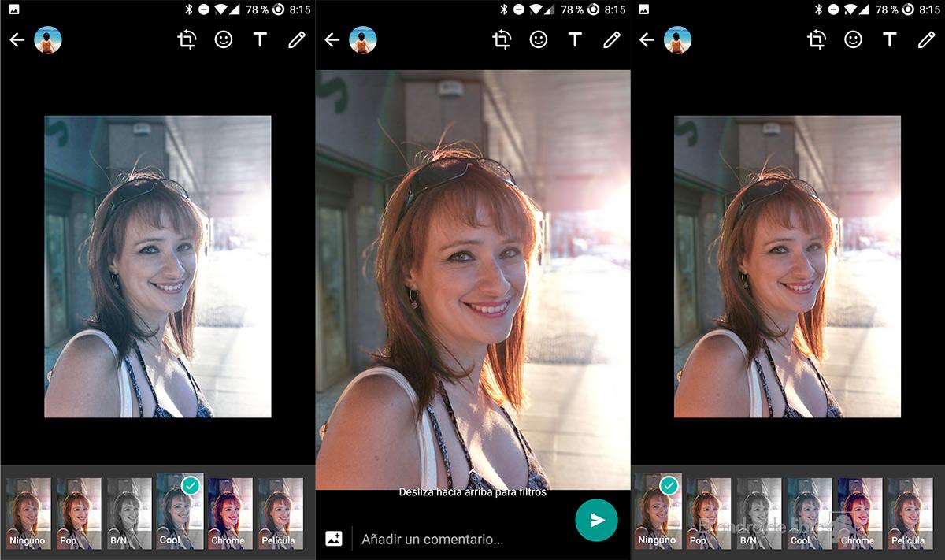The height and width of the screenshot is (560, 945).
Task: Open emoji sticker picker in middle screen
Action: [x=539, y=40]
